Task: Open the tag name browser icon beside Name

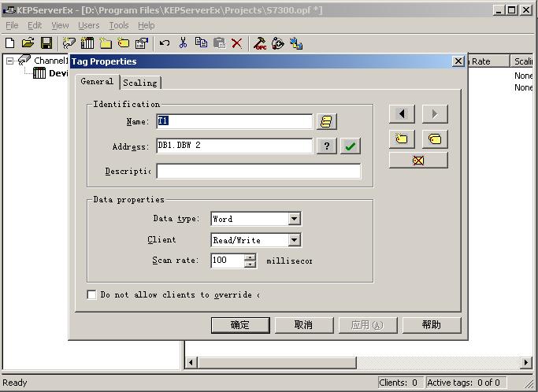Action: pos(327,122)
